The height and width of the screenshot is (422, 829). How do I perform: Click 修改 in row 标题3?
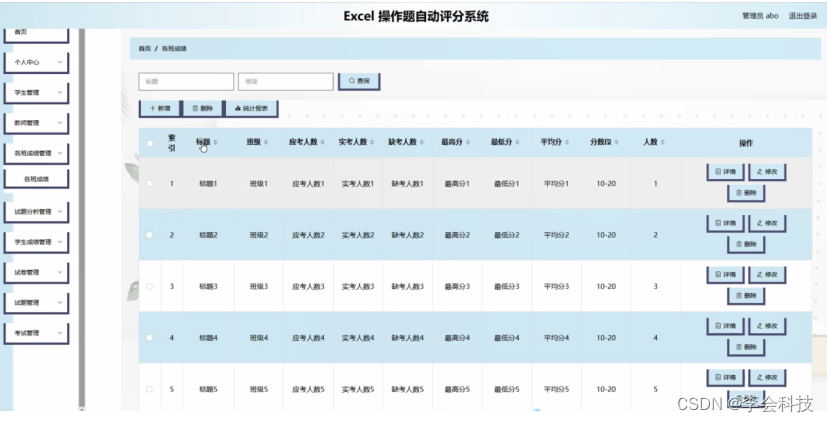click(767, 274)
